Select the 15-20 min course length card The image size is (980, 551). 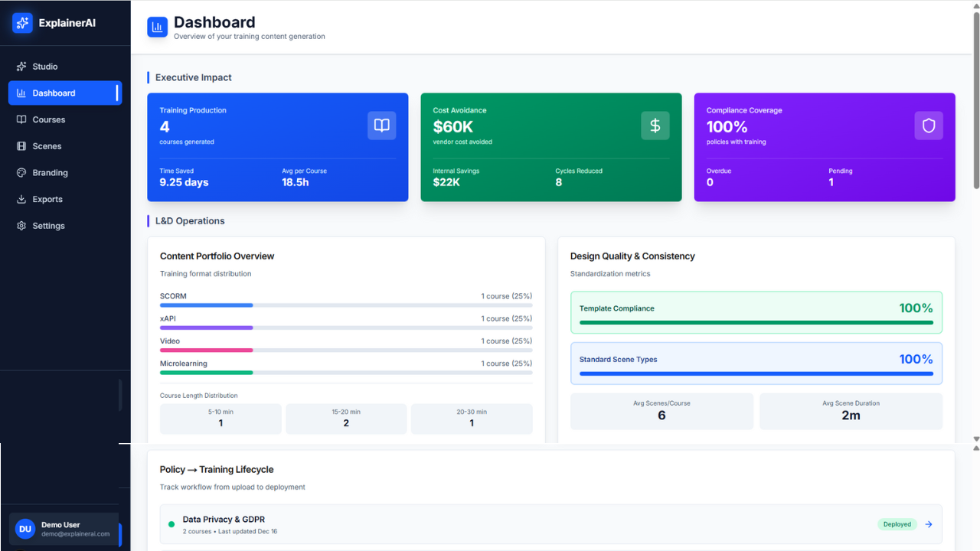pyautogui.click(x=346, y=419)
